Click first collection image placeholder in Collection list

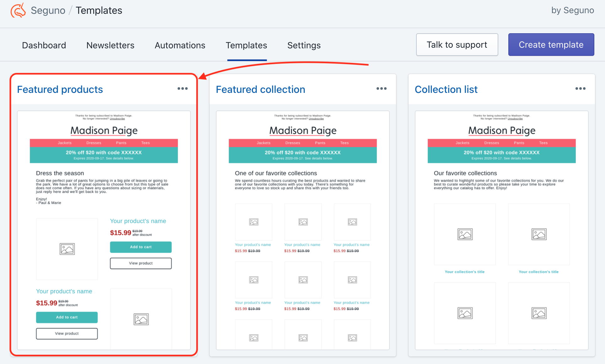click(x=465, y=234)
